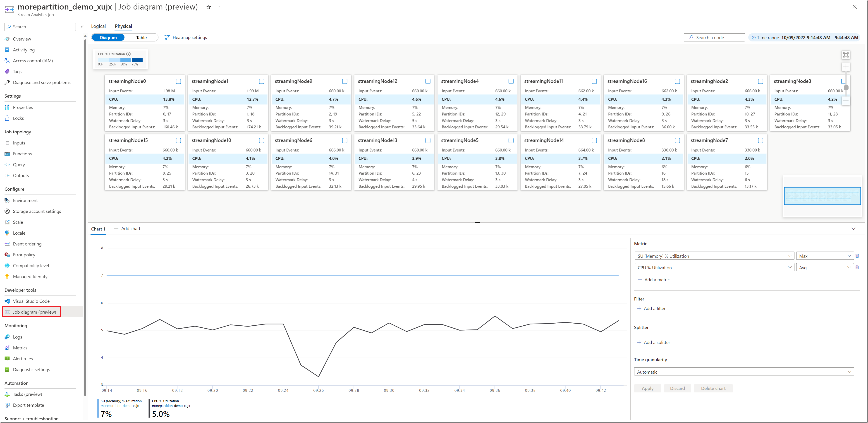
Task: Collapse the left navigation with double chevron
Action: click(x=82, y=27)
